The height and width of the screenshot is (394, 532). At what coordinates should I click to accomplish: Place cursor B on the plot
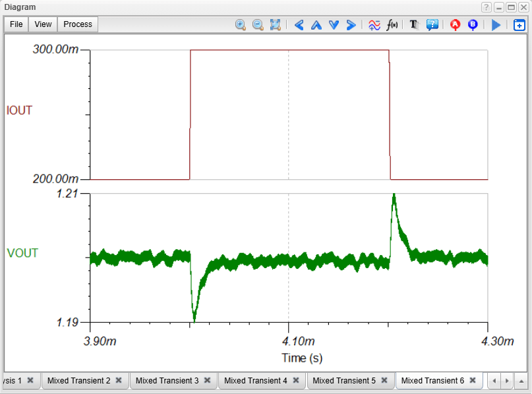[473, 24]
